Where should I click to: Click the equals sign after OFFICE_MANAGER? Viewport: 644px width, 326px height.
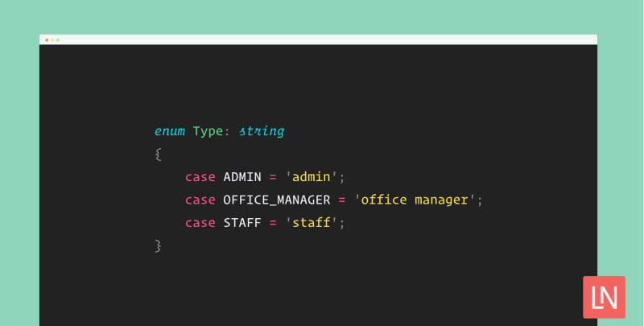coord(342,199)
